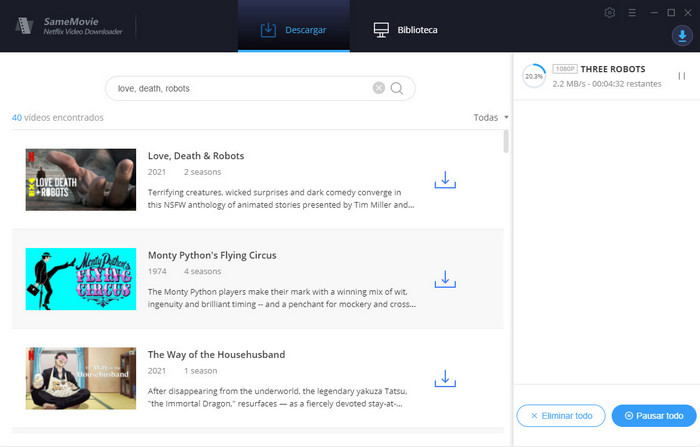The height and width of the screenshot is (447, 700).
Task: Click the Pausar todo button
Action: (654, 416)
